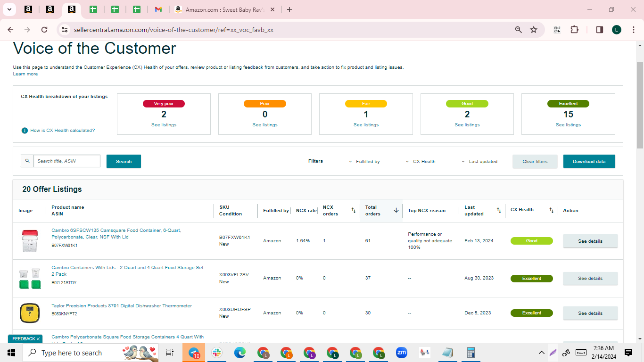See details for Cambro 6SFSCW135 Camsquare container
644x362 pixels.
tap(590, 241)
